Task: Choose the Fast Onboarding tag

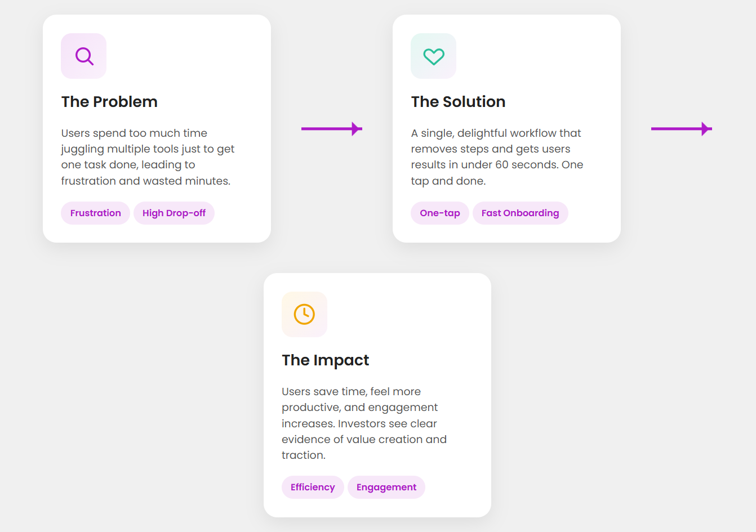Action: click(x=520, y=213)
